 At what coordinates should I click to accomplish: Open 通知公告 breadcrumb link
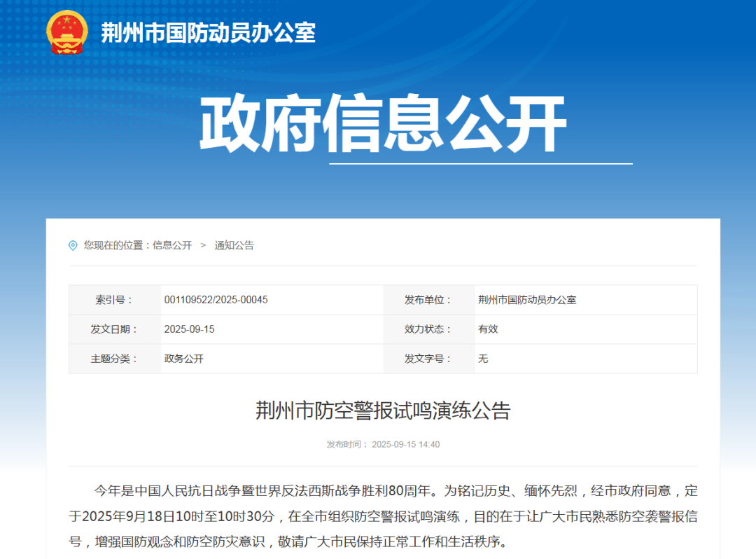tap(234, 245)
